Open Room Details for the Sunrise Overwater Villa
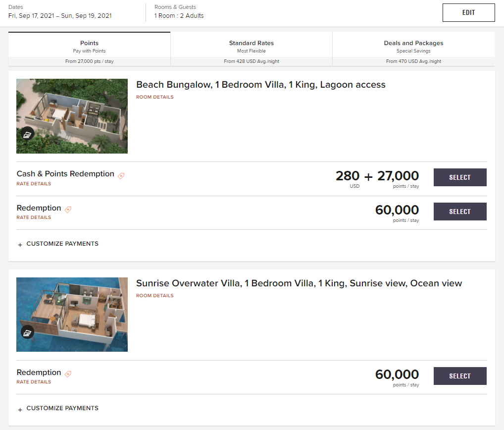The image size is (504, 430). (155, 295)
